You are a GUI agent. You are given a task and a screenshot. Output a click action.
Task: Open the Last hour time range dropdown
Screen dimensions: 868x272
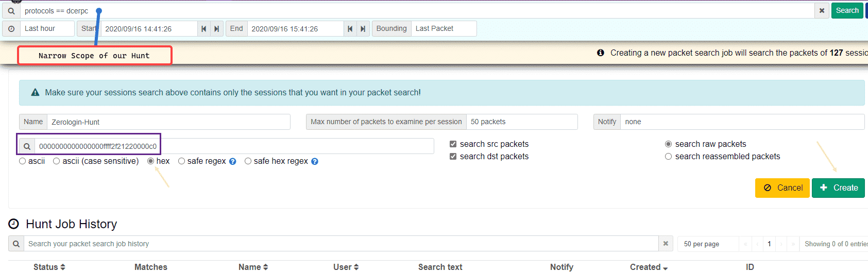pyautogui.click(x=47, y=29)
